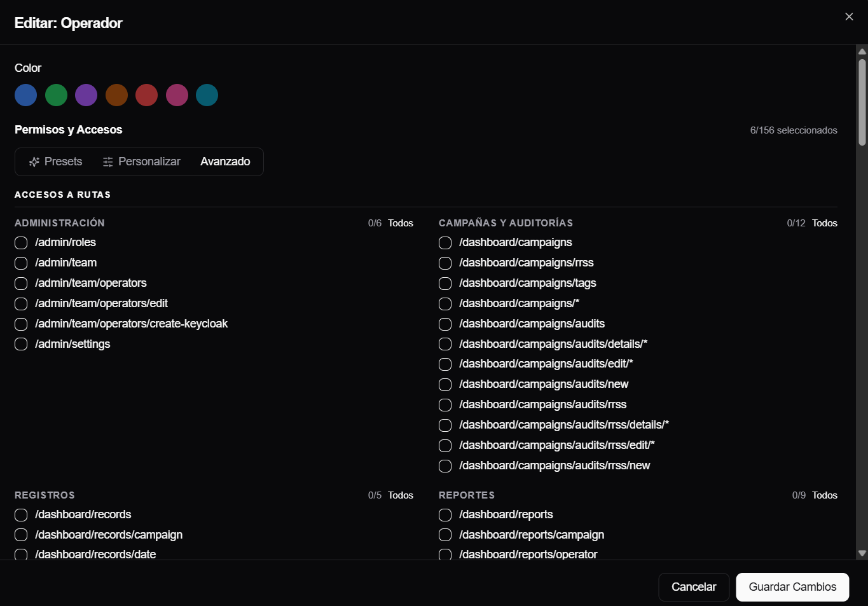Image resolution: width=868 pixels, height=606 pixels.
Task: Pick the purple role color
Action: click(x=86, y=95)
